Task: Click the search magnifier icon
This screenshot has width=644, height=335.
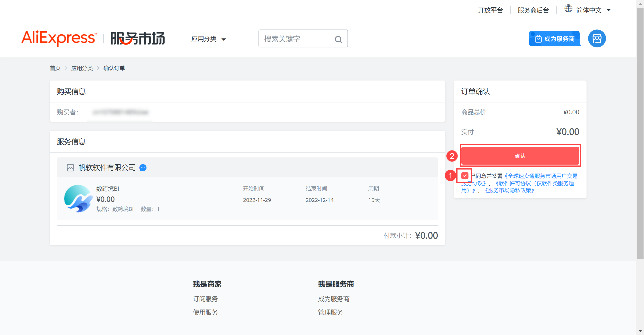Action: (338, 39)
